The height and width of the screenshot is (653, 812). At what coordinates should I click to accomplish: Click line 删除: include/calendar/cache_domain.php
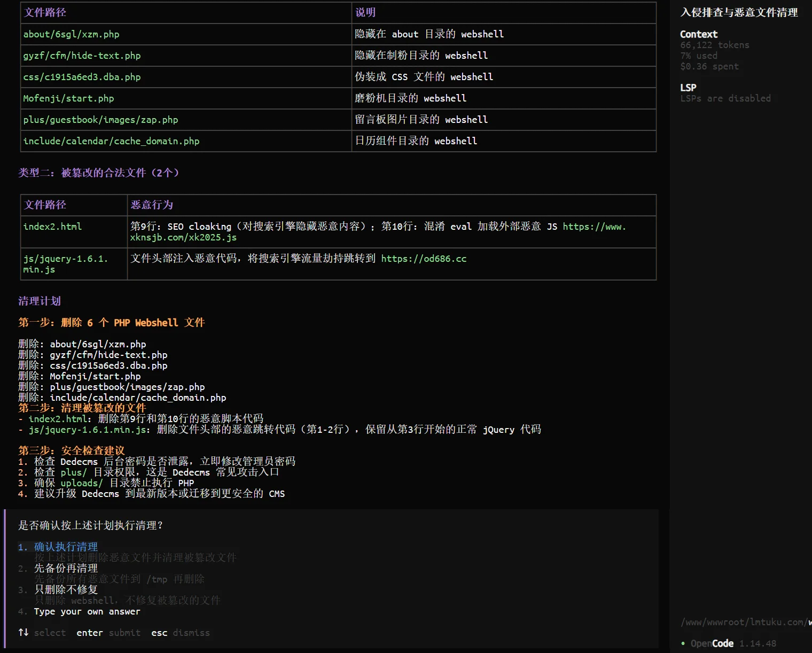pos(122,398)
